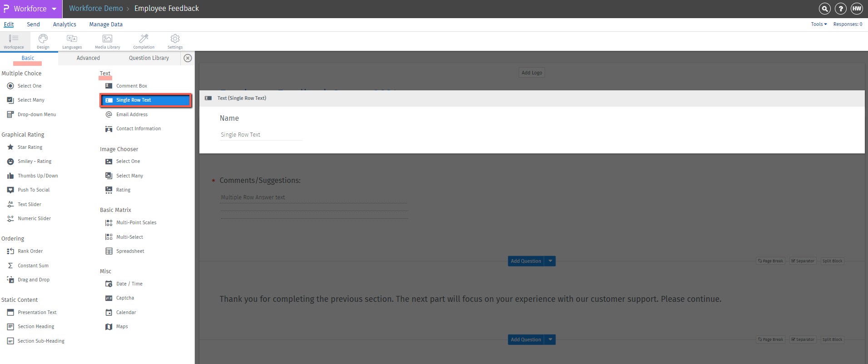The image size is (868, 364).
Task: Click the search icon in top bar
Action: pos(825,9)
